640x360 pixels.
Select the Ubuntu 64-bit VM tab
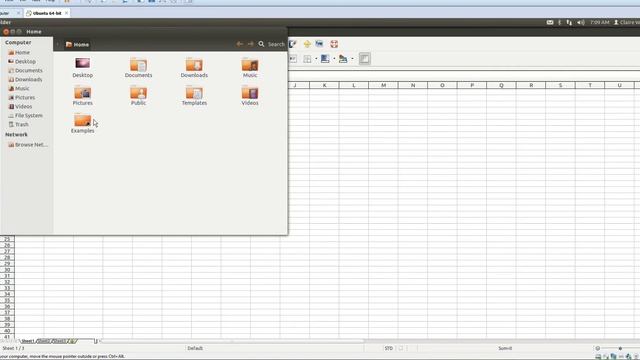click(x=47, y=13)
